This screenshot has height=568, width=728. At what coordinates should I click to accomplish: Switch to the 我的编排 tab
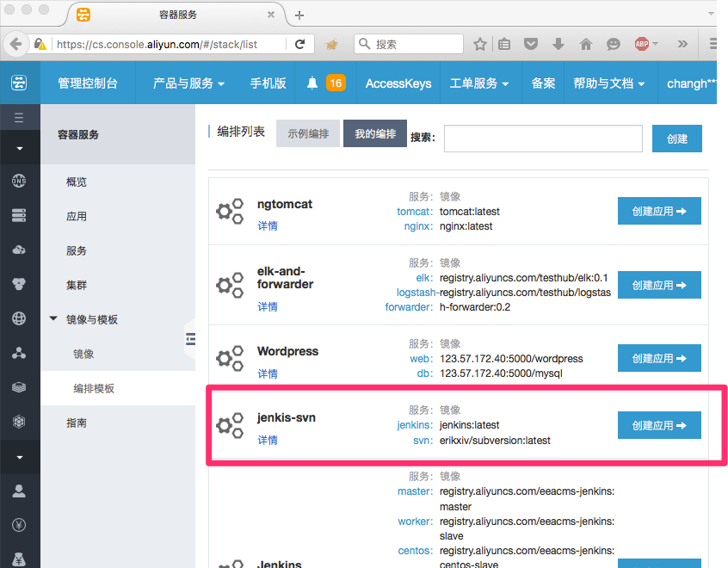click(x=375, y=133)
